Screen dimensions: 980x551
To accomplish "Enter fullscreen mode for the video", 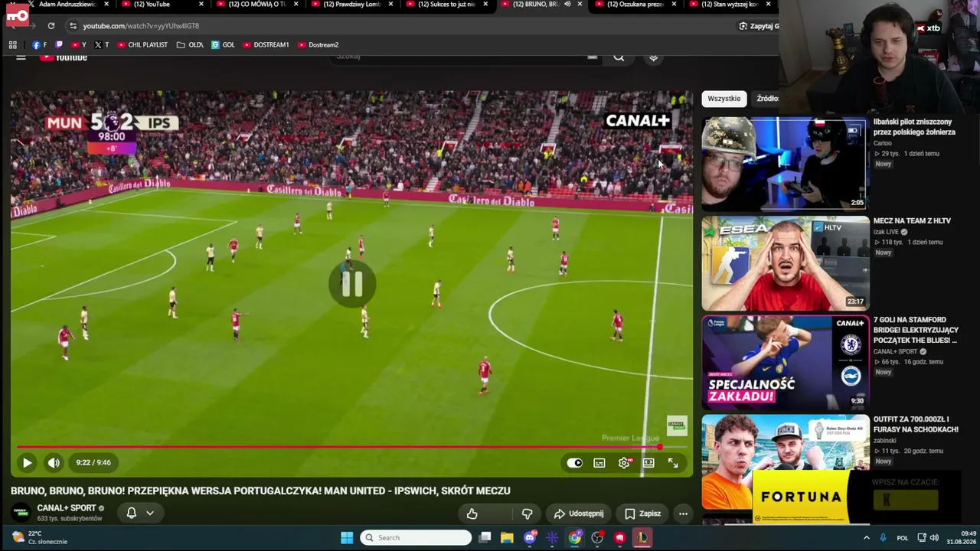I will (x=673, y=462).
